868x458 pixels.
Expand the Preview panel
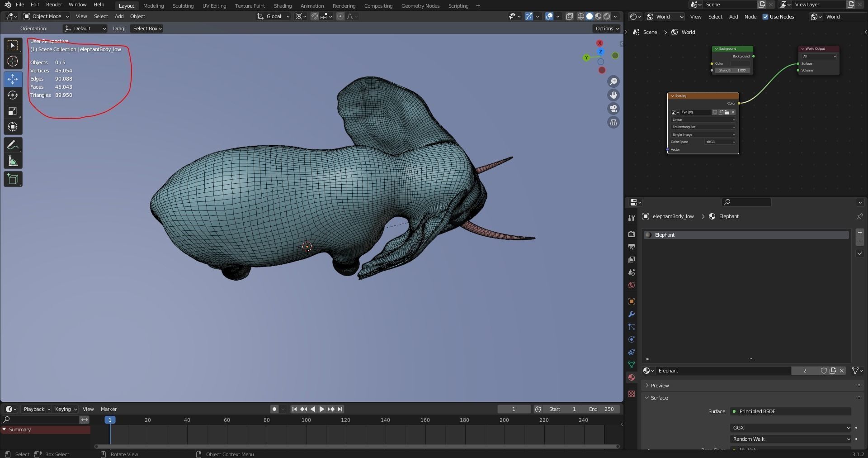tap(660, 386)
